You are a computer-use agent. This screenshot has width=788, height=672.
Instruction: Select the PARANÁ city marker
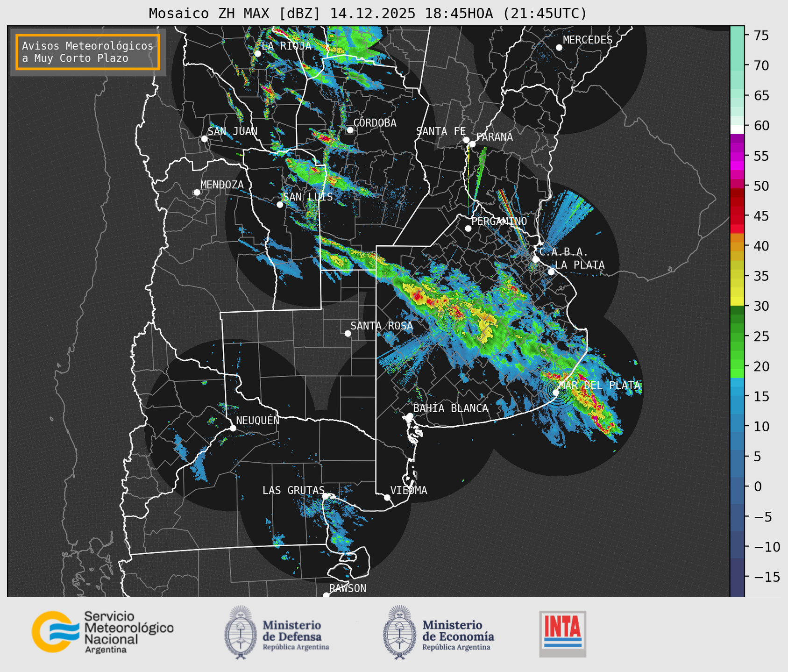(472, 144)
